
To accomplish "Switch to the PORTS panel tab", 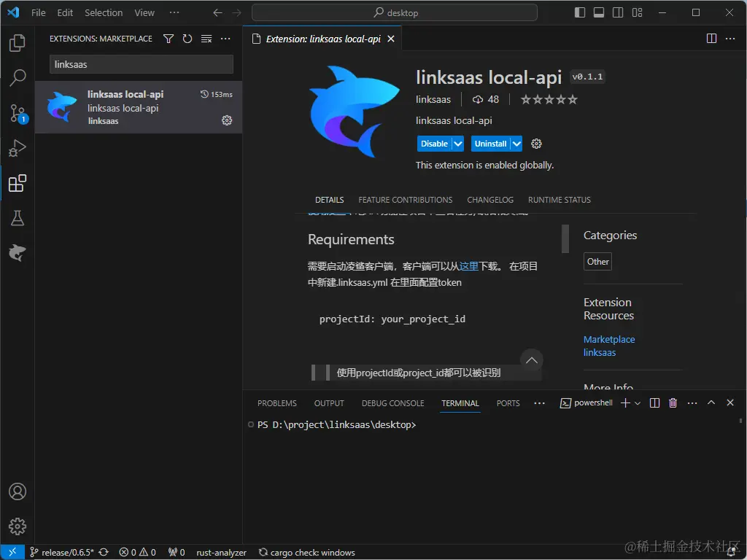I will click(508, 403).
